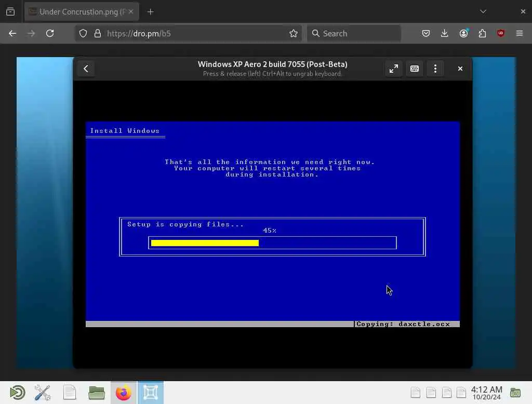This screenshot has width=532, height=404.
Task: Reload the current page
Action: click(x=50, y=33)
